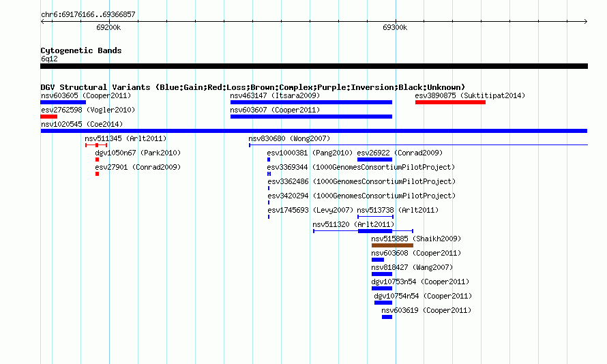Click the esv2762598 (Vogler2010) label
The width and height of the screenshot is (607, 364).
click(88, 110)
